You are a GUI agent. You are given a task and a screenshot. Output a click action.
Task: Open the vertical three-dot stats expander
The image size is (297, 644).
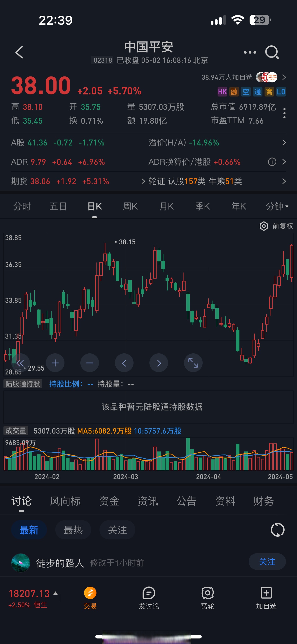pos(285,113)
